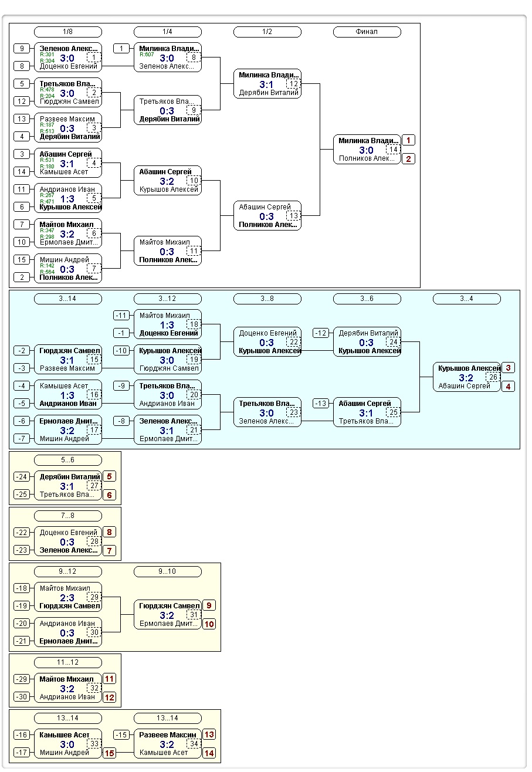Click the dashed match number 26 box
Viewport: 532px width, 772px height.
click(x=493, y=377)
